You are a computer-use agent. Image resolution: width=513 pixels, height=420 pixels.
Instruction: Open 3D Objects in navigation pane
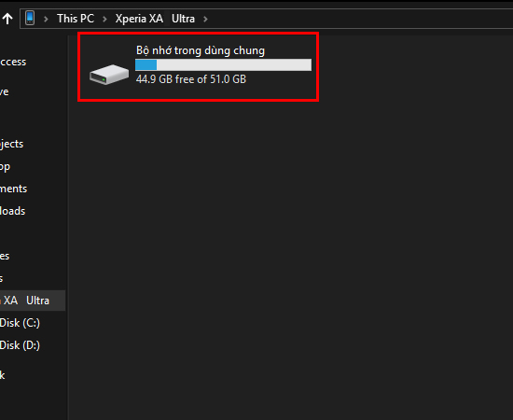click(12, 144)
